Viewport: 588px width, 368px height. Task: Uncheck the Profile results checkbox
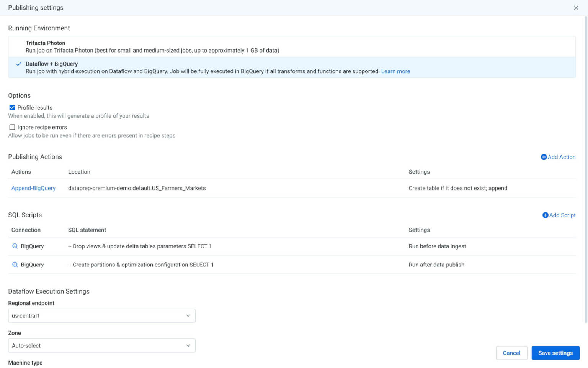12,108
